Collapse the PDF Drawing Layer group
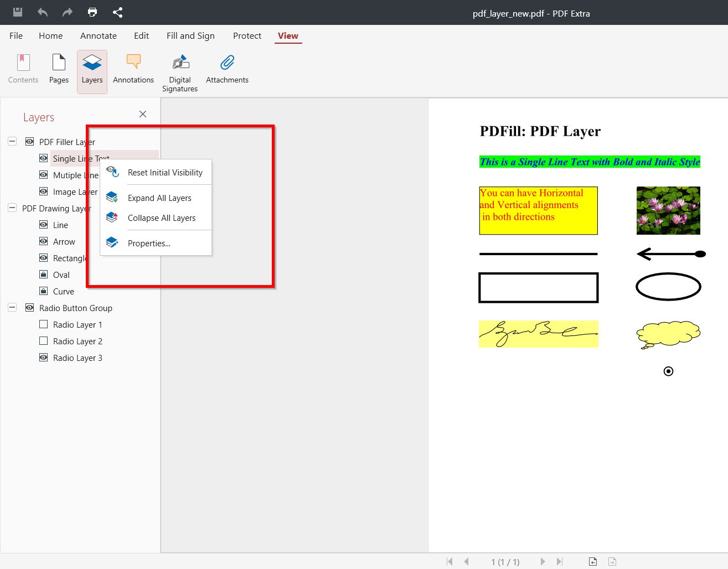Screen dimensions: 728x569 [x=12, y=208]
